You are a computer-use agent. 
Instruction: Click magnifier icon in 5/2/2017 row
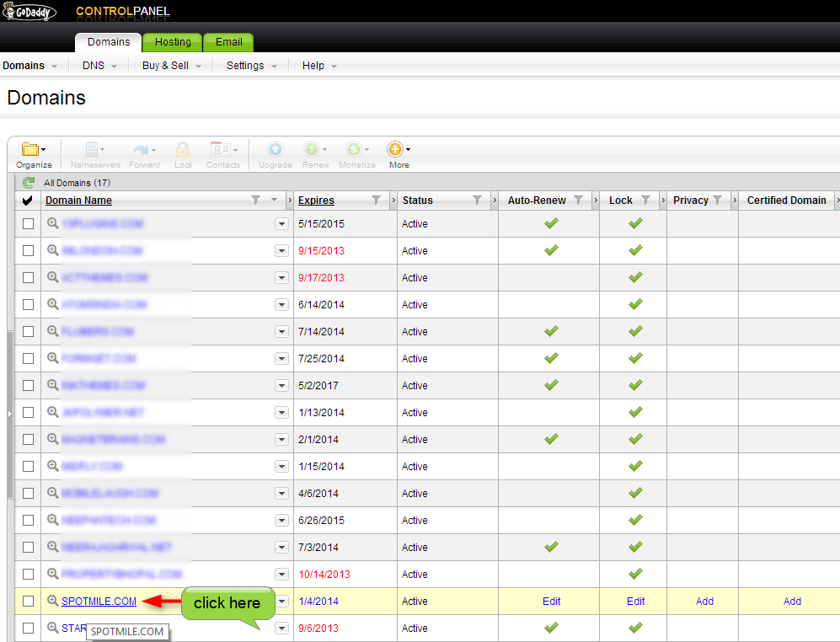pos(52,385)
